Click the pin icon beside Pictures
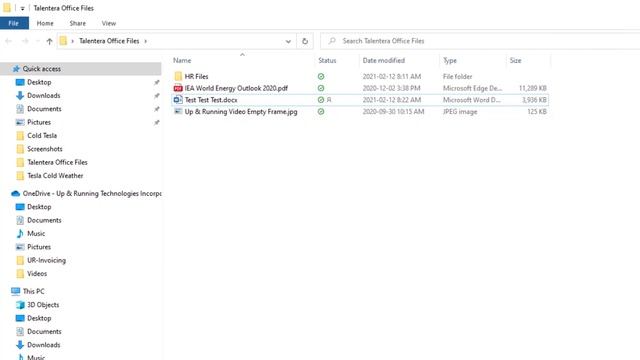The image size is (640, 360). click(x=156, y=122)
